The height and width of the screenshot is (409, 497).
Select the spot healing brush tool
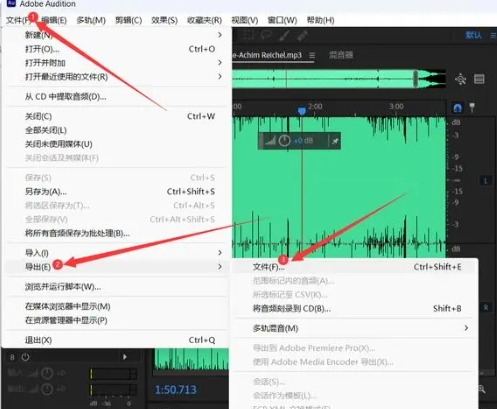(x=302, y=35)
